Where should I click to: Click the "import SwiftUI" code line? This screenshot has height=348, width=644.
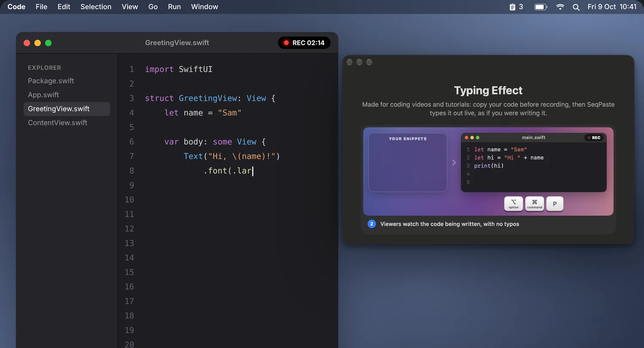[x=179, y=69]
